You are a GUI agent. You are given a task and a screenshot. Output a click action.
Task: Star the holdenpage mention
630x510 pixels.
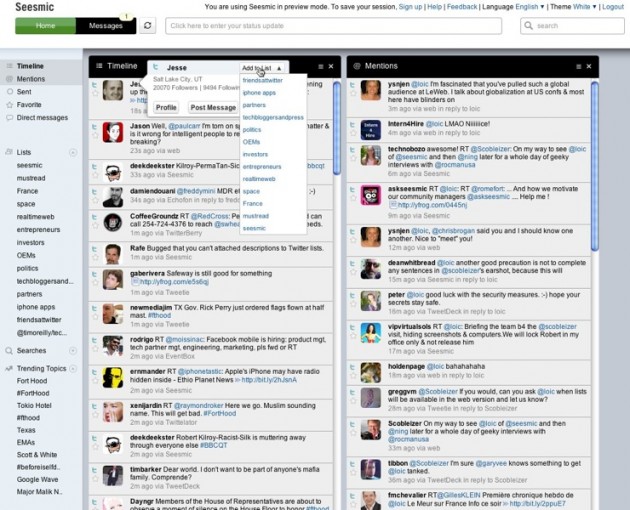353,376
